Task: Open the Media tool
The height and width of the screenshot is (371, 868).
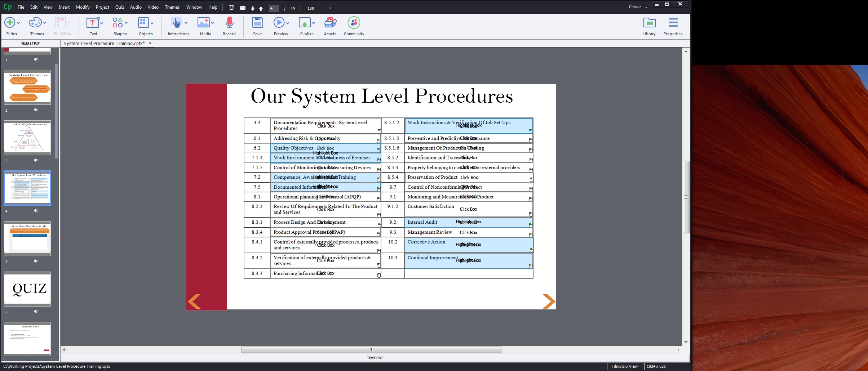Action: [204, 23]
